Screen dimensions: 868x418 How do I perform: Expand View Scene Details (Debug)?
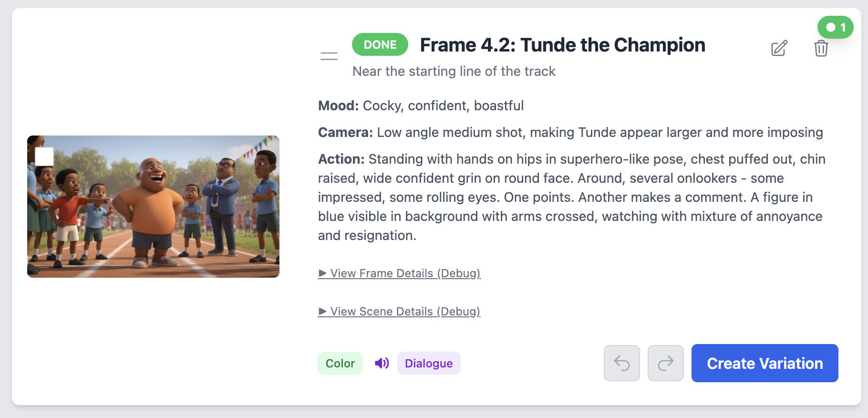click(x=399, y=312)
